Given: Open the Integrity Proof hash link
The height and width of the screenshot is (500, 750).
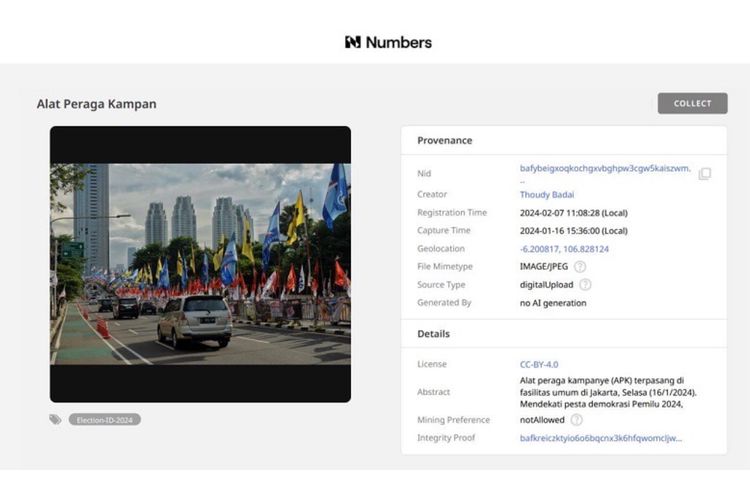Looking at the screenshot, I should click(x=600, y=438).
